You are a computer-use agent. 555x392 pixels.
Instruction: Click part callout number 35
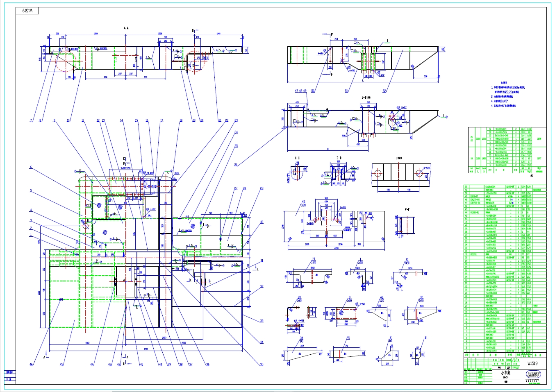coord(262,364)
